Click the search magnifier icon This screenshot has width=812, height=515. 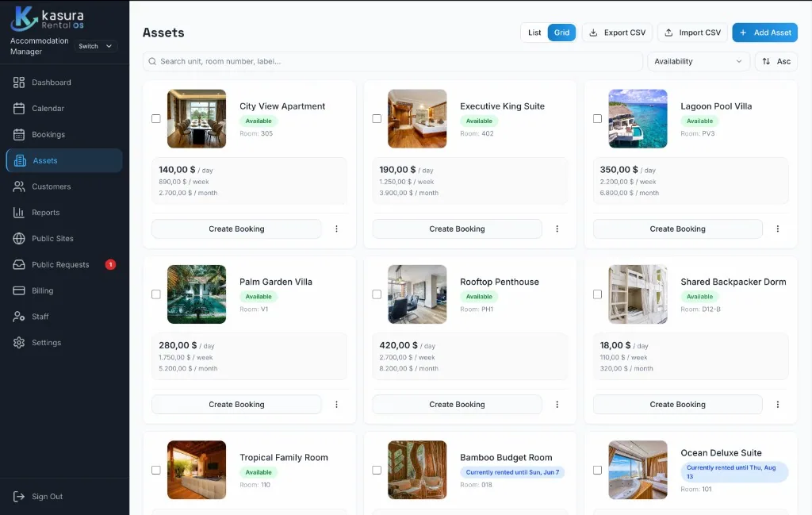pos(152,61)
